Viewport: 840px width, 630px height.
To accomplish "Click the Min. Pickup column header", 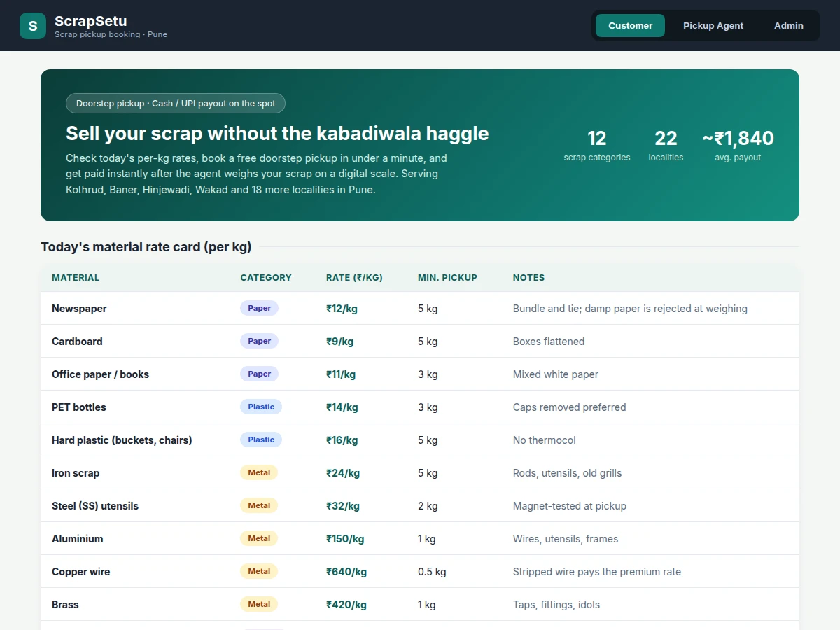I will tap(447, 278).
